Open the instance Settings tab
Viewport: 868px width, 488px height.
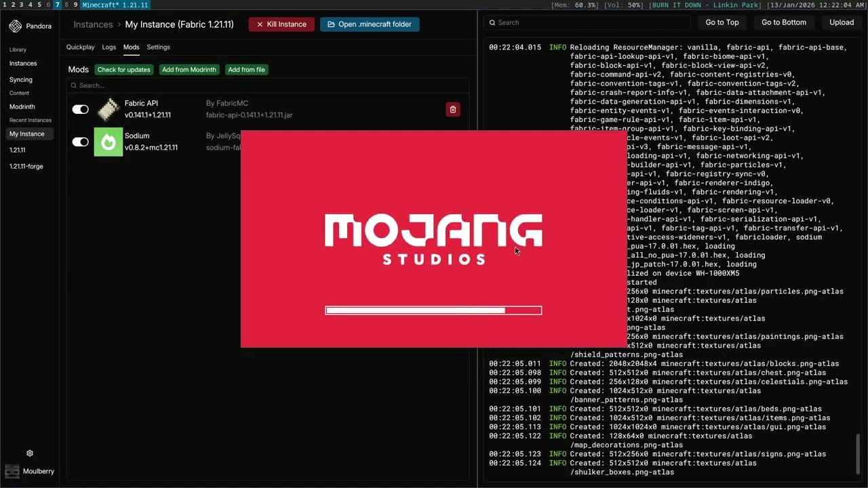coord(159,47)
